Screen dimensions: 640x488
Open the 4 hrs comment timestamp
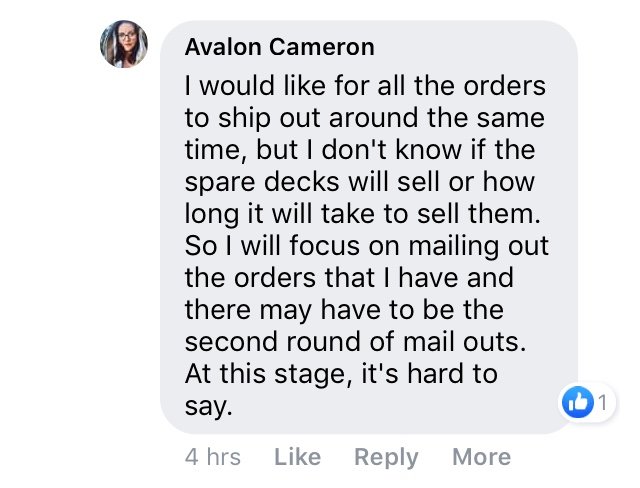tap(213, 457)
